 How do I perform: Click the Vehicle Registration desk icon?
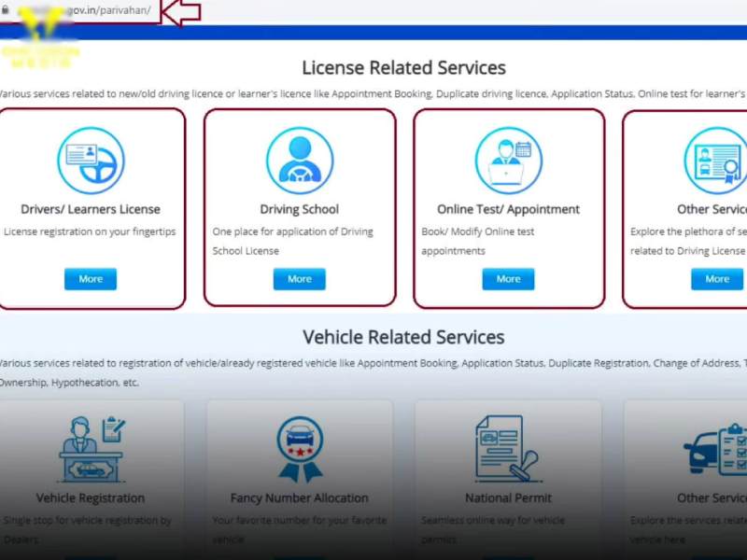tap(92, 450)
